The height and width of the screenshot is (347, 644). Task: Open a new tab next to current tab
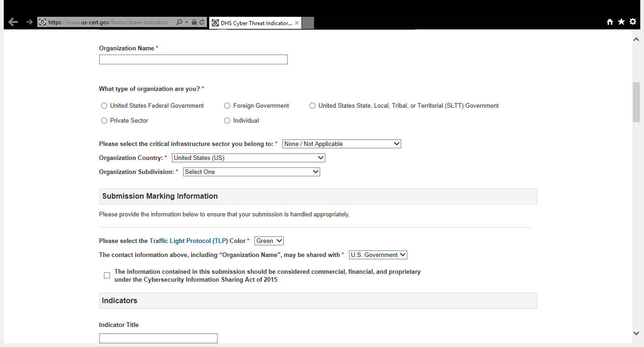click(308, 23)
